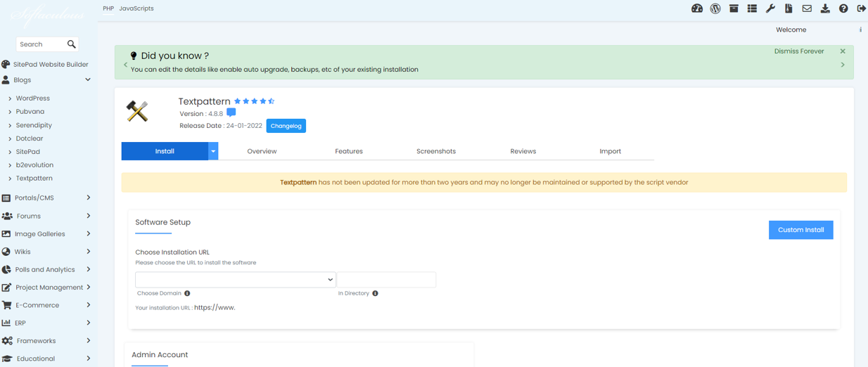868x367 pixels.
Task: Click the Softaculous logo
Action: pos(48,14)
